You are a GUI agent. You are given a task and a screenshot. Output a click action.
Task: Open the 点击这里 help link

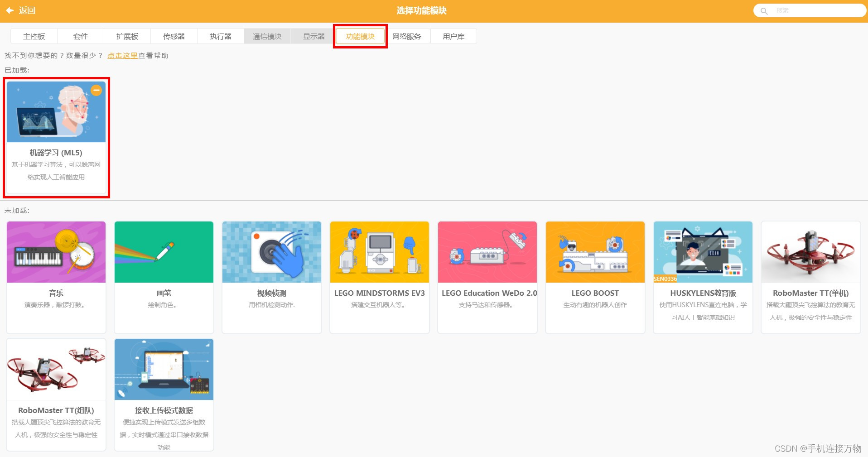tap(122, 55)
